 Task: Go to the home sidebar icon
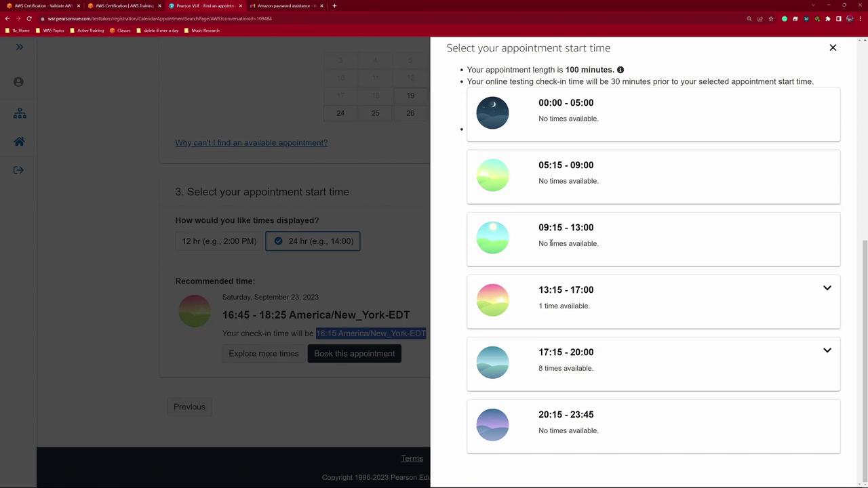[19, 142]
